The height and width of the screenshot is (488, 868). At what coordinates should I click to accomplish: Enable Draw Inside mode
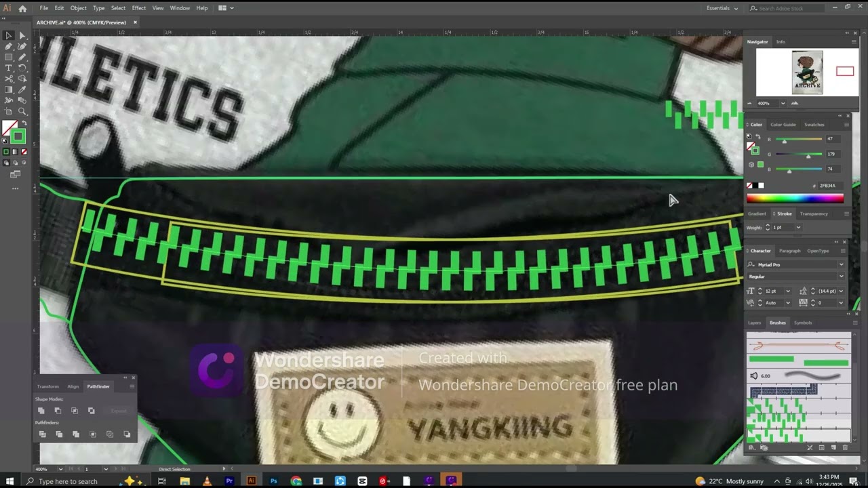(x=23, y=163)
